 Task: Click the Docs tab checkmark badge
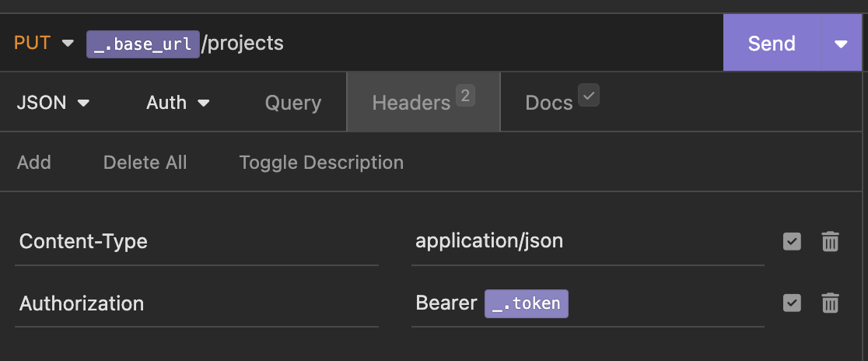click(x=589, y=96)
